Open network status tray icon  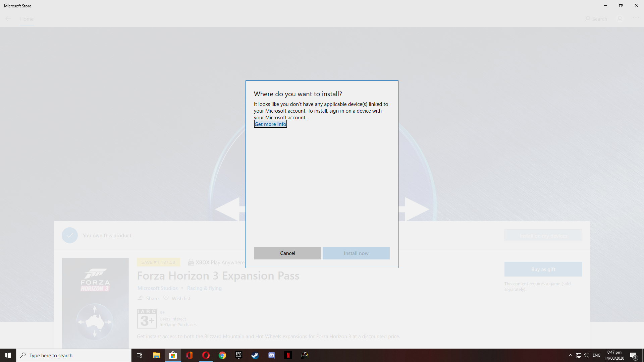tap(578, 355)
